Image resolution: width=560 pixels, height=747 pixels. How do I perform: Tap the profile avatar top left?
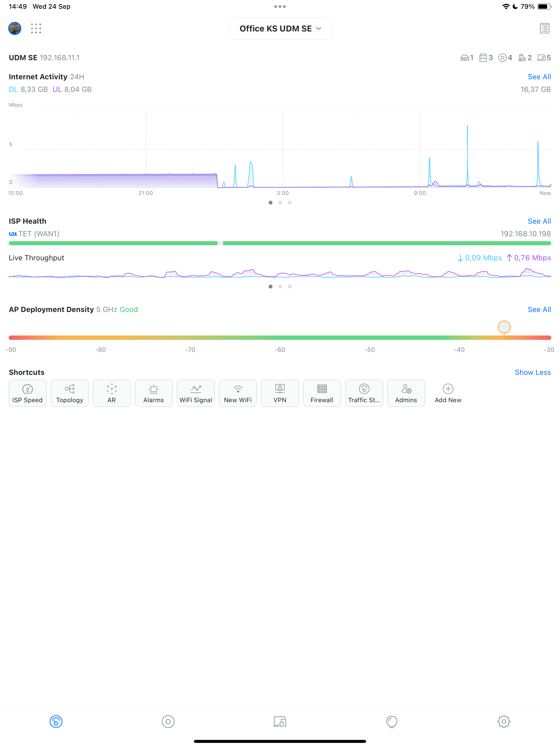14,28
